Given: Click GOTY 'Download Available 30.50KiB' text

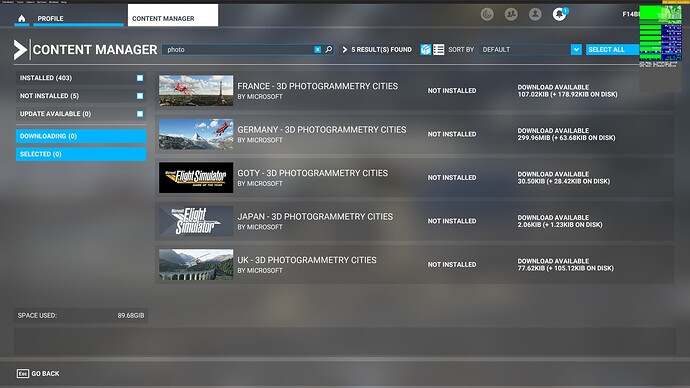Looking at the screenshot, I should coord(564,178).
